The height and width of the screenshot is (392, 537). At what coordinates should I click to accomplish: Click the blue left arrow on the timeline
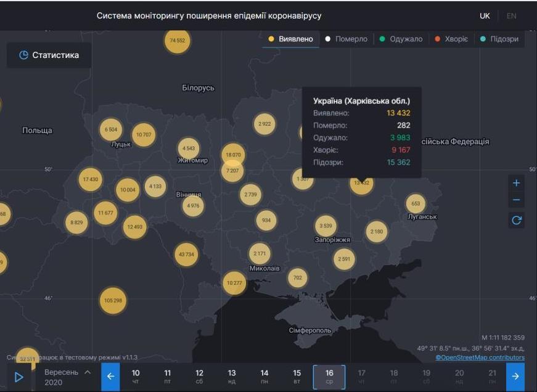[x=111, y=375]
